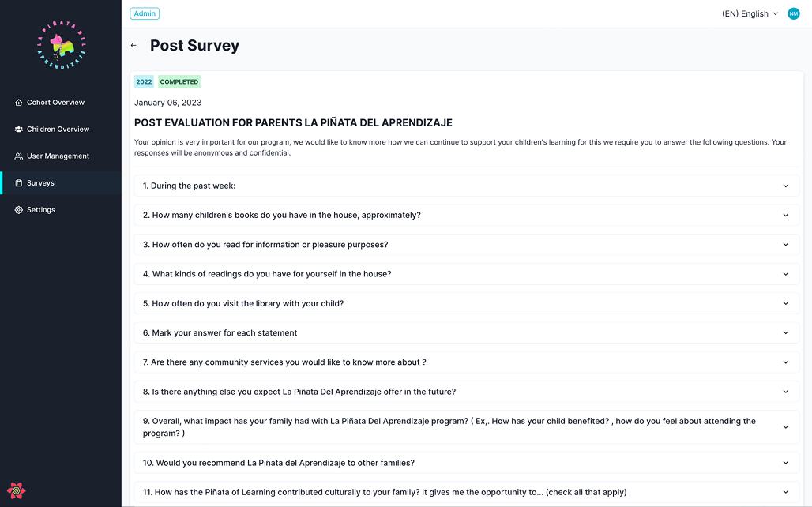Click the COMPLETED status chip
The image size is (812, 507).
click(179, 81)
